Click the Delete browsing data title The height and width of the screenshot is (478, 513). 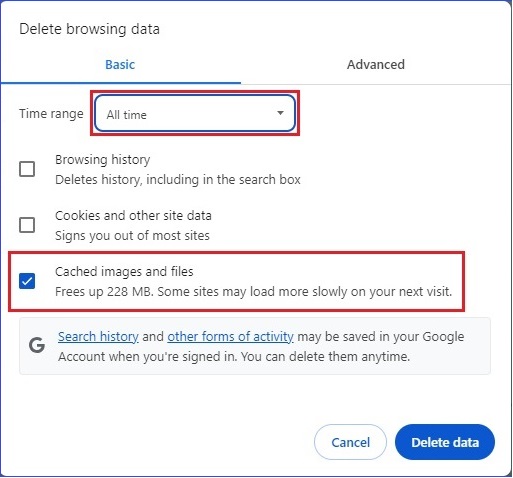[x=89, y=29]
